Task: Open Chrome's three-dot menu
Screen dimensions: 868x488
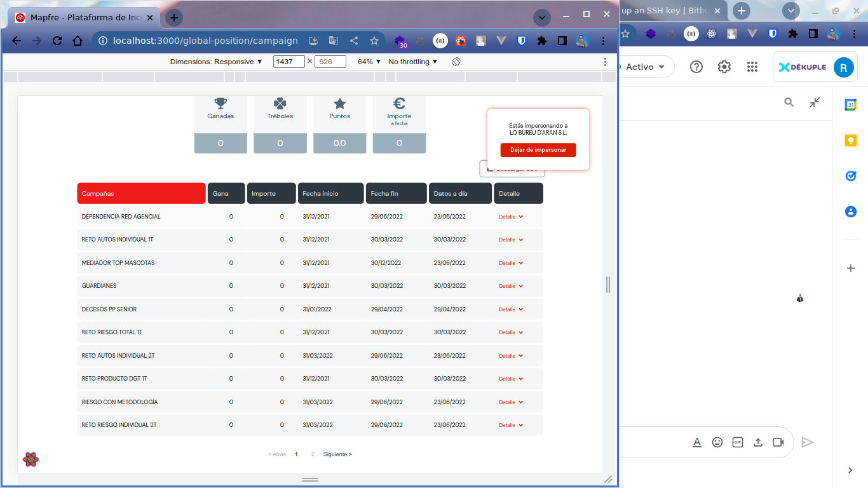Action: [x=603, y=40]
